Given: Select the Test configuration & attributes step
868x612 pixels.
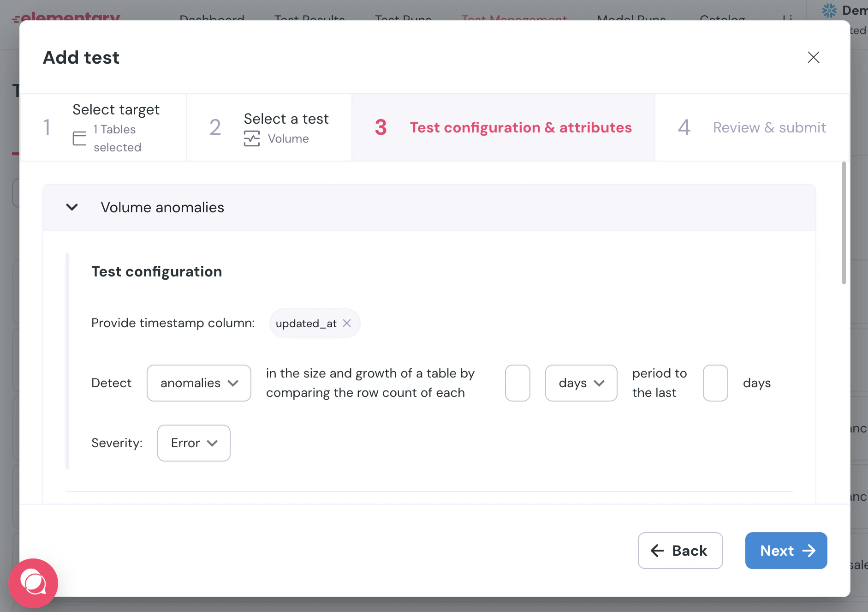Looking at the screenshot, I should 503,127.
